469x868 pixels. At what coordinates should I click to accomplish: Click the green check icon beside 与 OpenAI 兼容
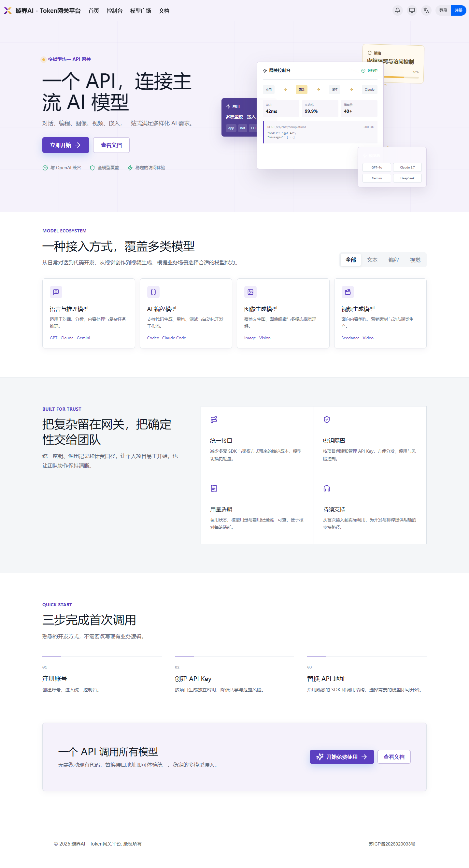pyautogui.click(x=45, y=168)
